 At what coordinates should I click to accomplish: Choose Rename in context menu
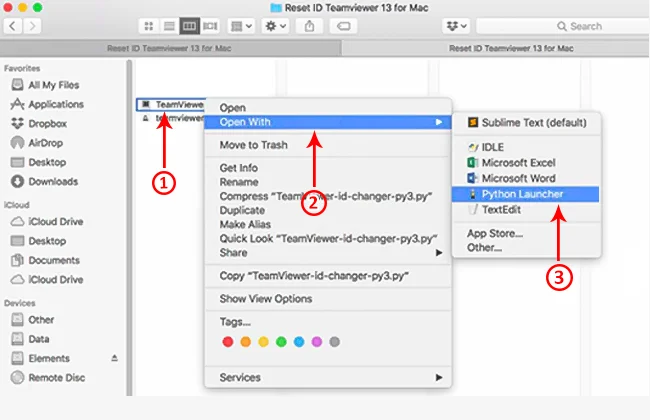(x=327, y=182)
